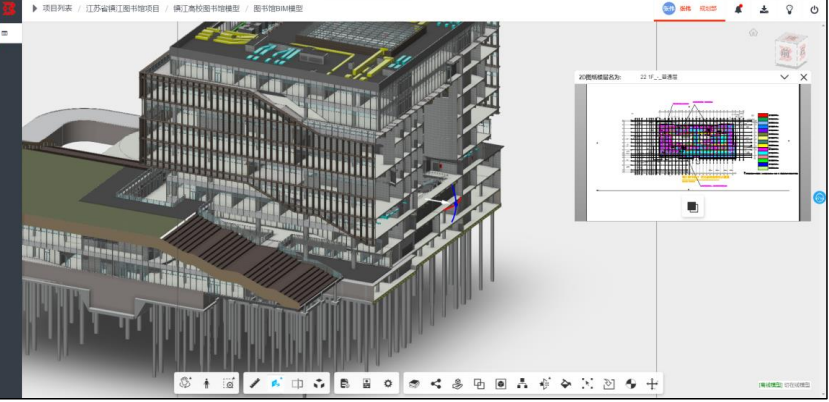This screenshot has height=402, width=829.
Task: Toggle the highlighted blue 2D drawing linkage tool
Action: coord(276,383)
